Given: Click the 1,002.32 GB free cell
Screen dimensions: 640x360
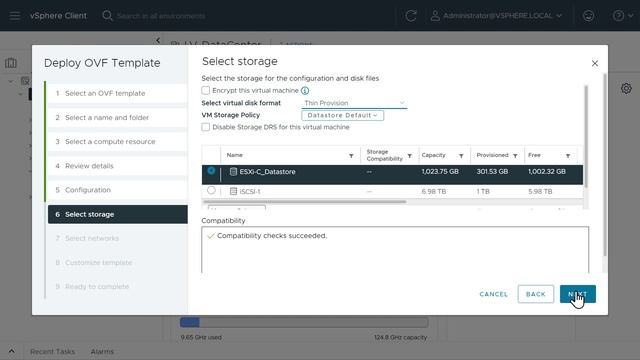Looking at the screenshot, I should coord(547,171).
